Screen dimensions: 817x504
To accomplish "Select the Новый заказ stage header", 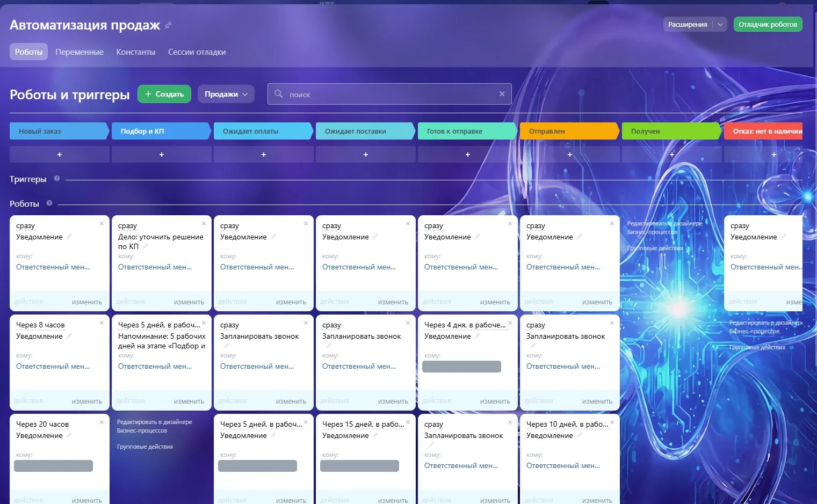I will click(x=59, y=131).
